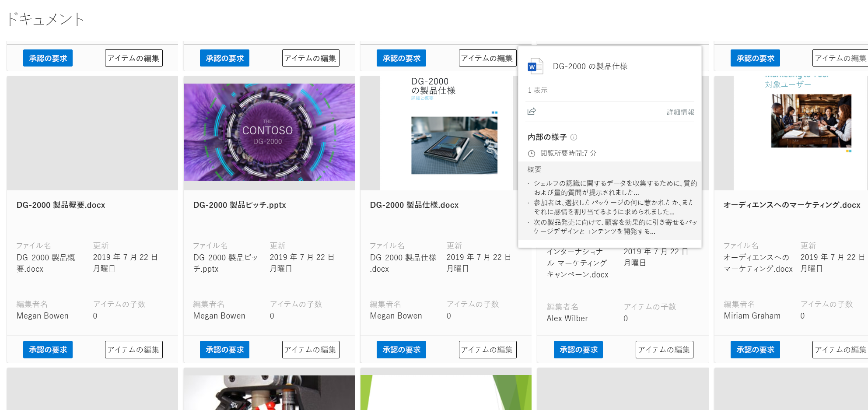
Task: Open オーディエンスへのマーケティング.docx title
Action: coord(792,205)
